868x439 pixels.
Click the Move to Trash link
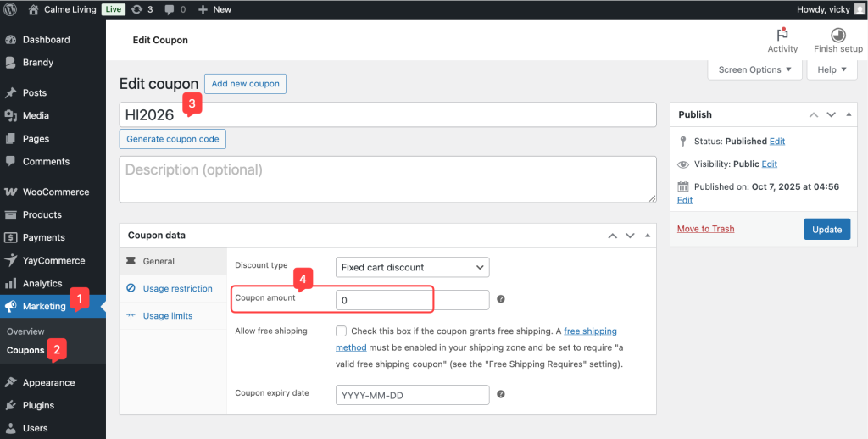point(705,229)
